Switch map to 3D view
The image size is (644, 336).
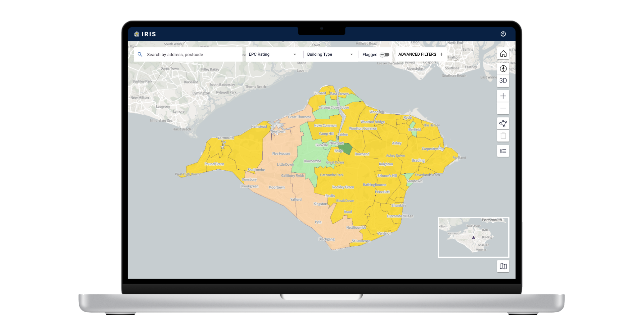(x=503, y=81)
